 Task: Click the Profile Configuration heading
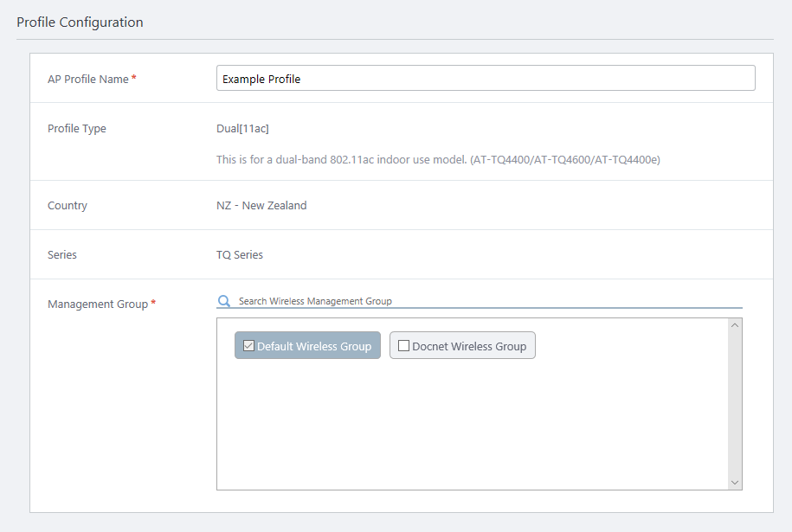[x=80, y=22]
